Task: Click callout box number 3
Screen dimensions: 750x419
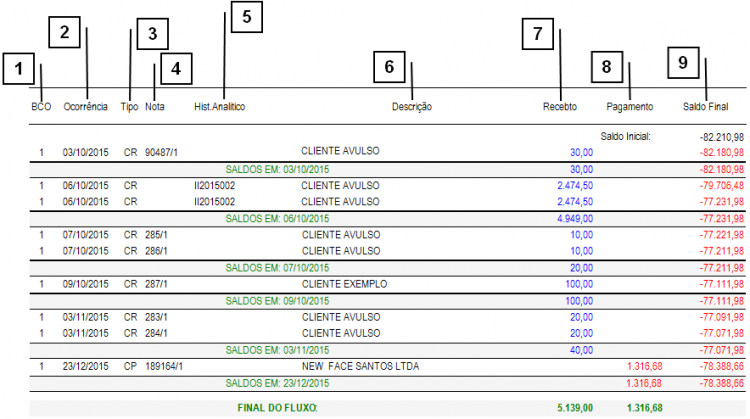Action: [152, 34]
